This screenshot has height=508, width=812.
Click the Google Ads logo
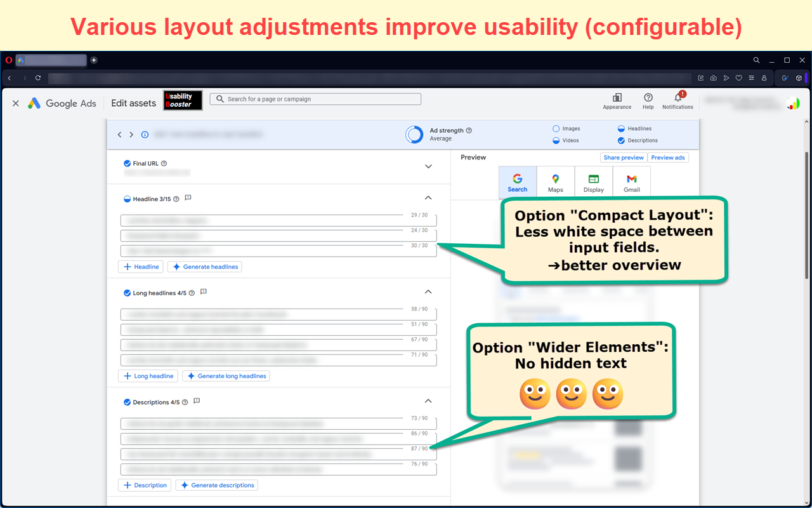click(x=62, y=103)
